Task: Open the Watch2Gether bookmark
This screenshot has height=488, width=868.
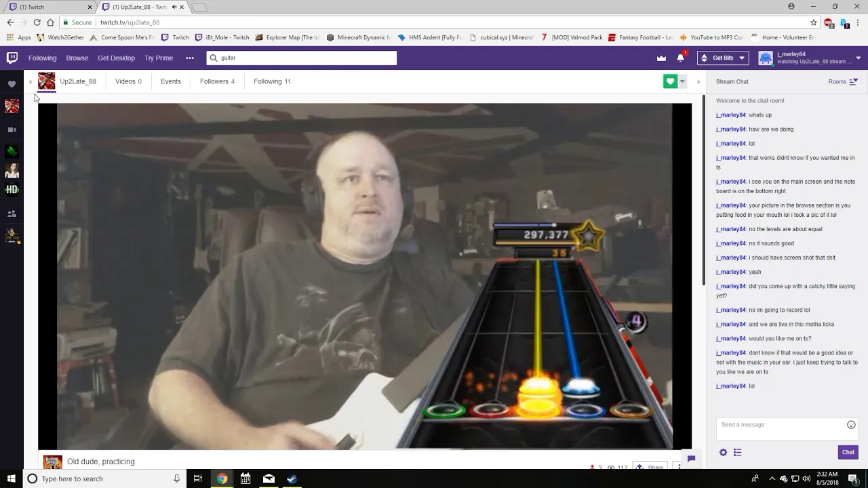Action: tap(61, 38)
